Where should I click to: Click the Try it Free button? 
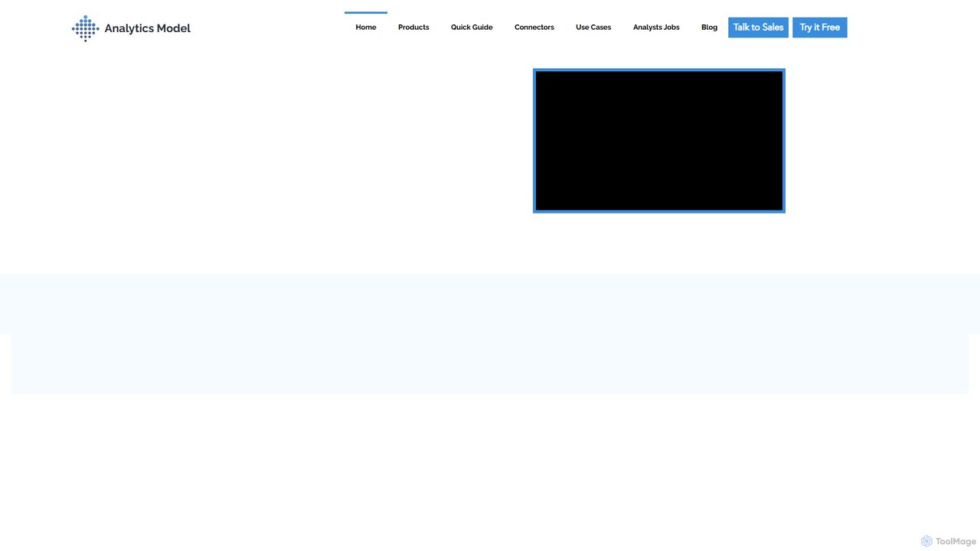click(820, 28)
